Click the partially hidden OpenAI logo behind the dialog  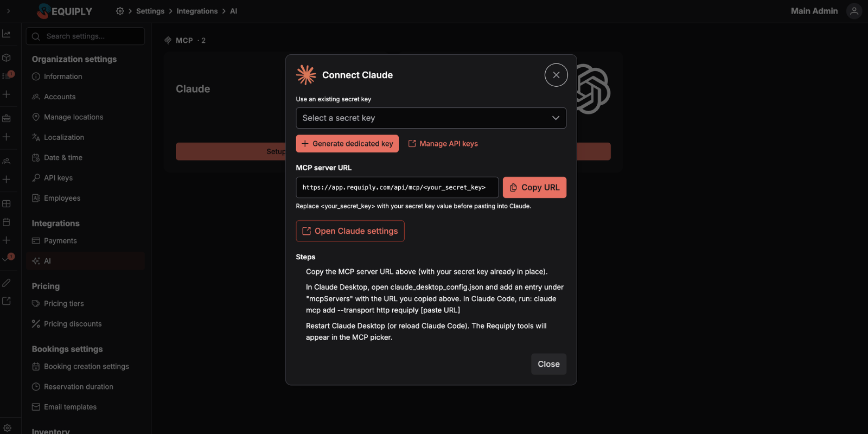click(593, 89)
